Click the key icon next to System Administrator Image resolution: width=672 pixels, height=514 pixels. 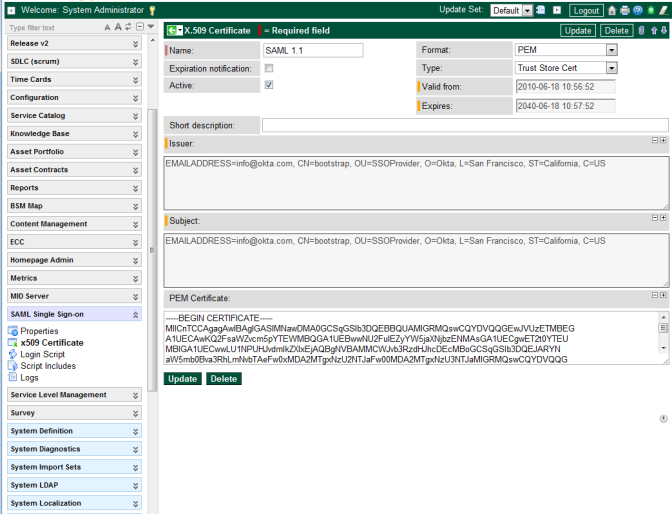(x=152, y=10)
